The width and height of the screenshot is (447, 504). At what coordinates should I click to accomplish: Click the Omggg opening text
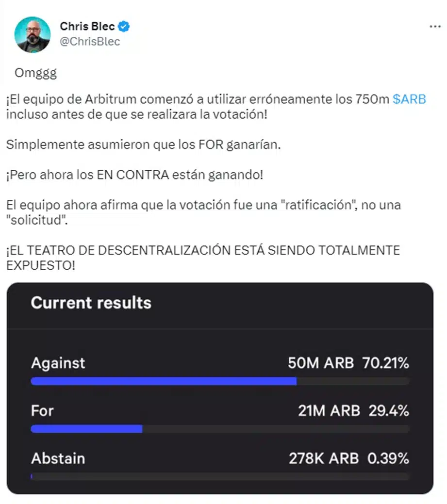tap(35, 73)
